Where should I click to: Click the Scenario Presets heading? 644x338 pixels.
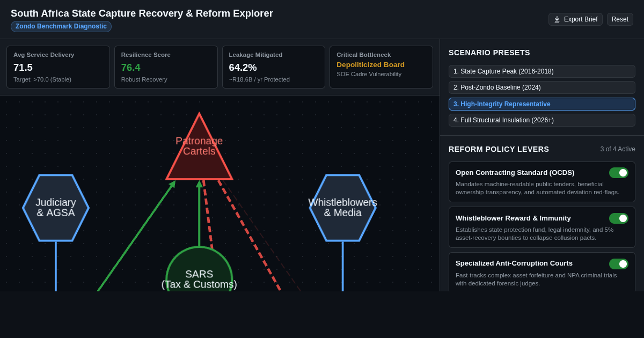point(489,53)
